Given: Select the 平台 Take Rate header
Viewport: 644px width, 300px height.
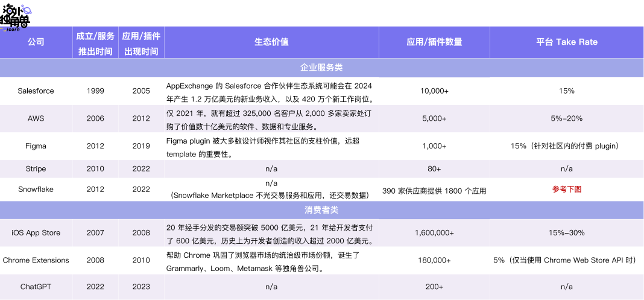Looking at the screenshot, I should 566,42.
